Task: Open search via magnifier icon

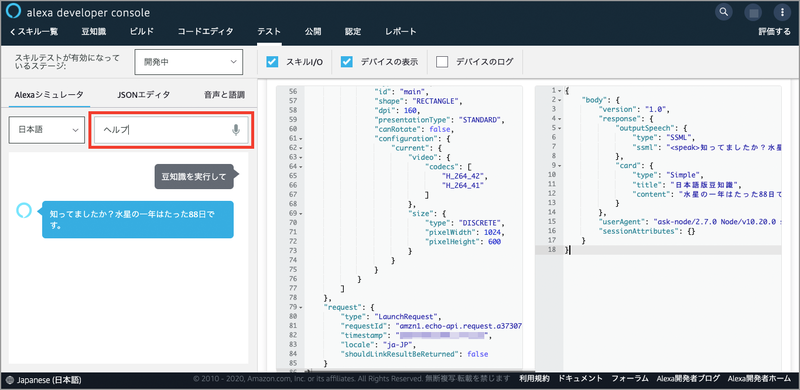Action: pyautogui.click(x=724, y=12)
